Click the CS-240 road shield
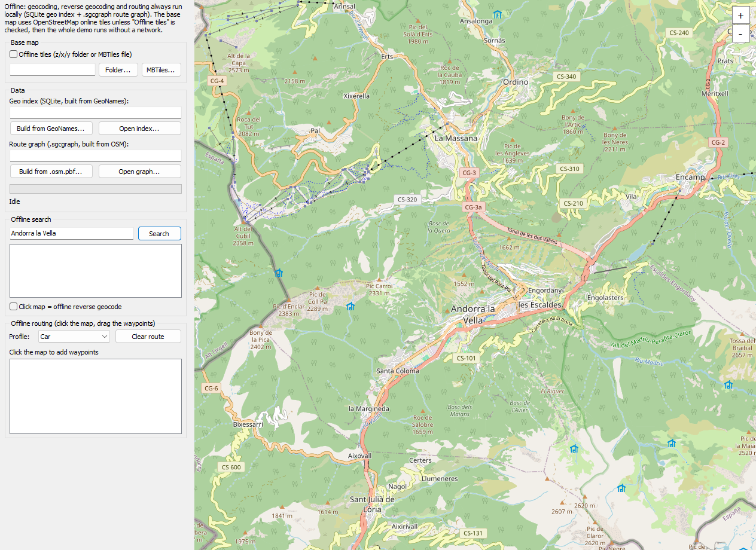 point(679,33)
